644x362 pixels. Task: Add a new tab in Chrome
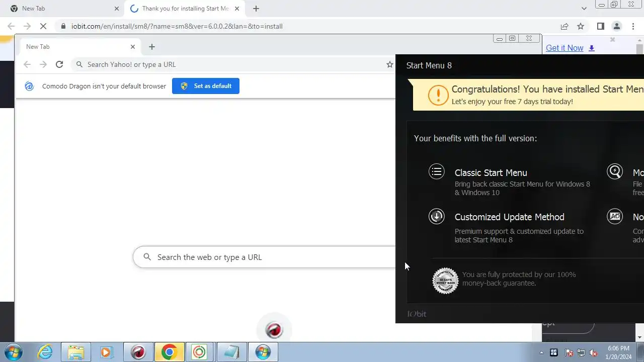(x=256, y=9)
